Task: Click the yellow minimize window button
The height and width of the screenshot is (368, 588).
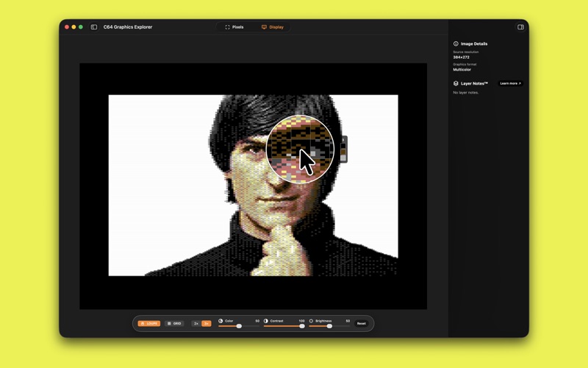Action: coord(74,27)
